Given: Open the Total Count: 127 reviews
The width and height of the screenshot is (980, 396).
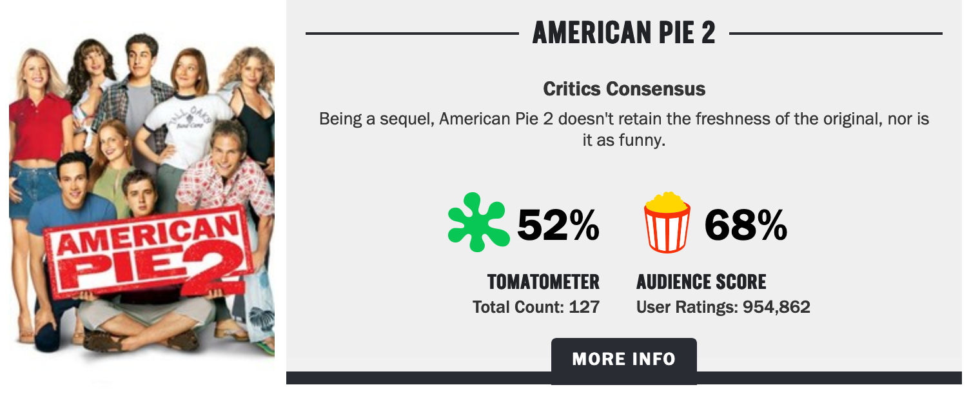Looking at the screenshot, I should (x=536, y=307).
